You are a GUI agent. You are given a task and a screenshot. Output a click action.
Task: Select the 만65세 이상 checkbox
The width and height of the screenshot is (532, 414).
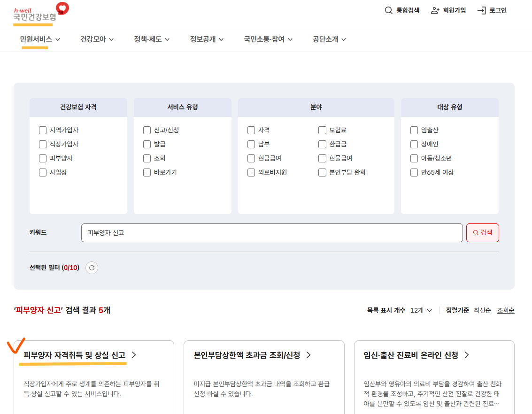click(x=414, y=172)
